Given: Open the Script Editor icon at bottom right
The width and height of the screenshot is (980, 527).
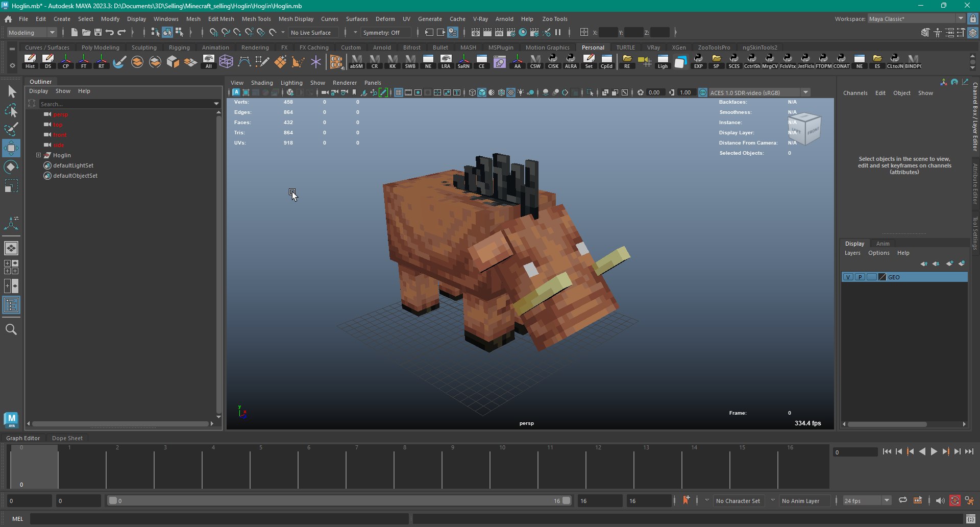Looking at the screenshot, I should [x=970, y=519].
